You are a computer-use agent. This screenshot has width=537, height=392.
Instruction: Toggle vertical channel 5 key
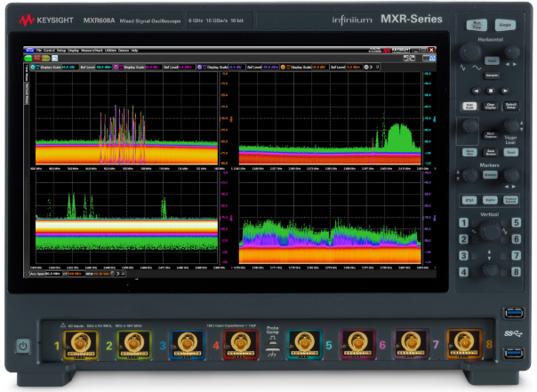[517, 223]
